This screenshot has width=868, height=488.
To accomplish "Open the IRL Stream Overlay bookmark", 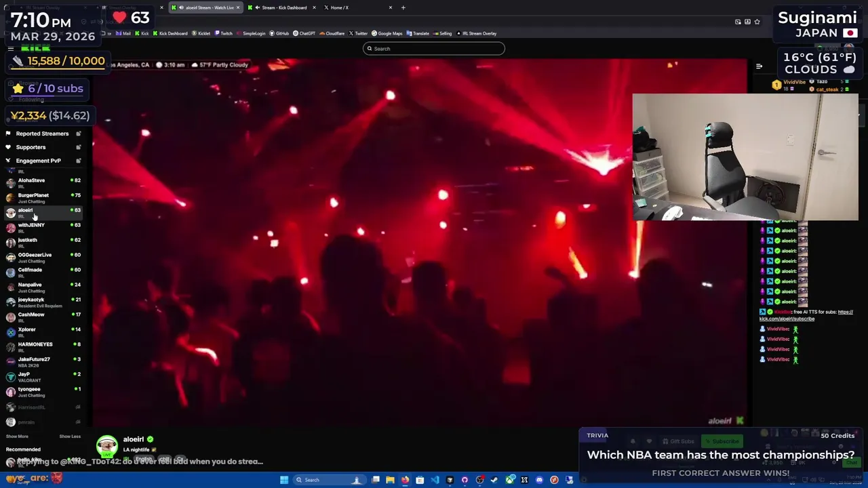I will [477, 33].
